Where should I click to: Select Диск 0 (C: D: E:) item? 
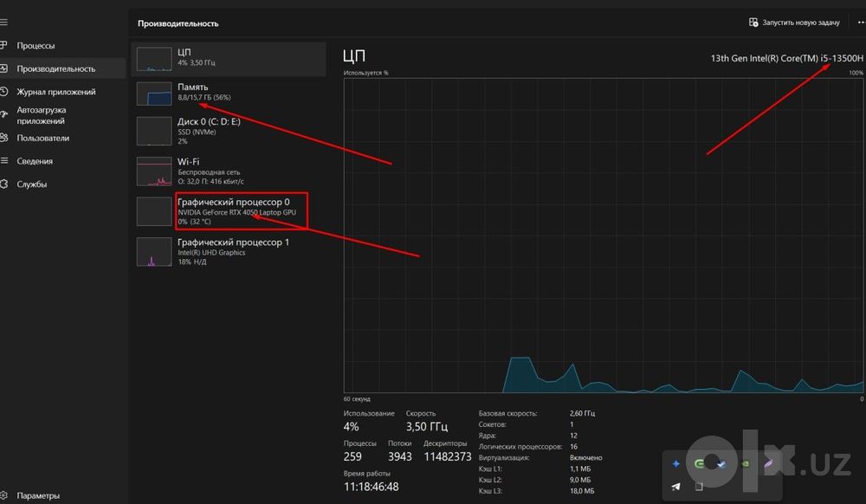(x=229, y=131)
